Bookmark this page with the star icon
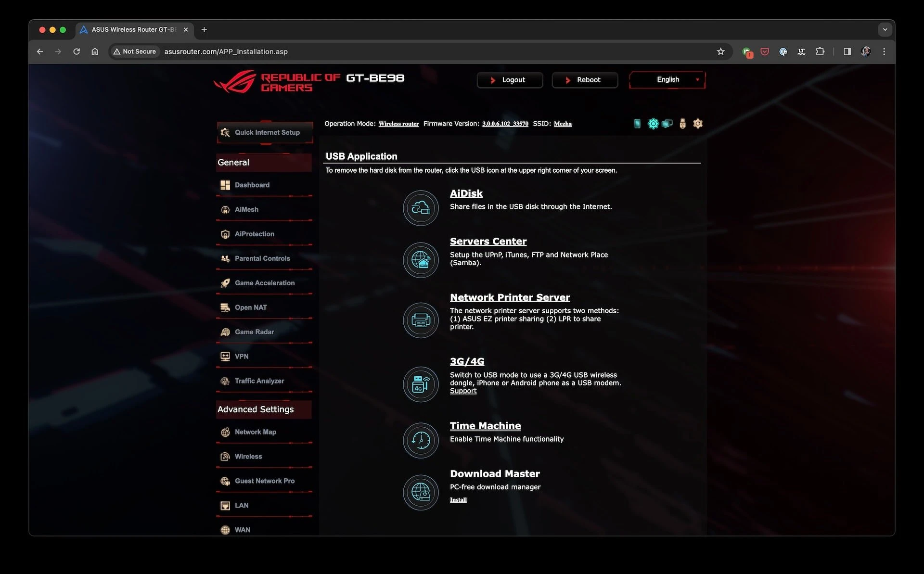 click(x=720, y=51)
